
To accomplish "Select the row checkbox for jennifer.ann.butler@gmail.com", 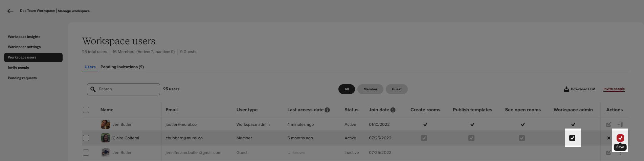I will [86, 153].
